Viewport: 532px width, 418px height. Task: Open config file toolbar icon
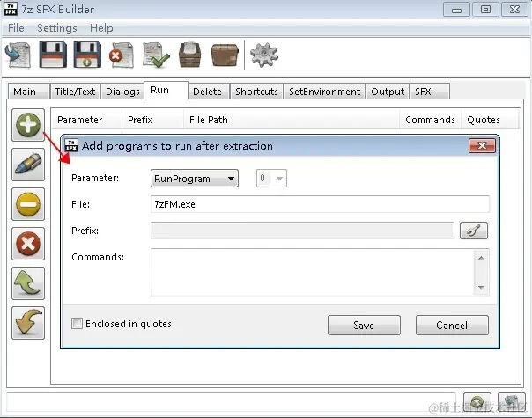[x=18, y=55]
